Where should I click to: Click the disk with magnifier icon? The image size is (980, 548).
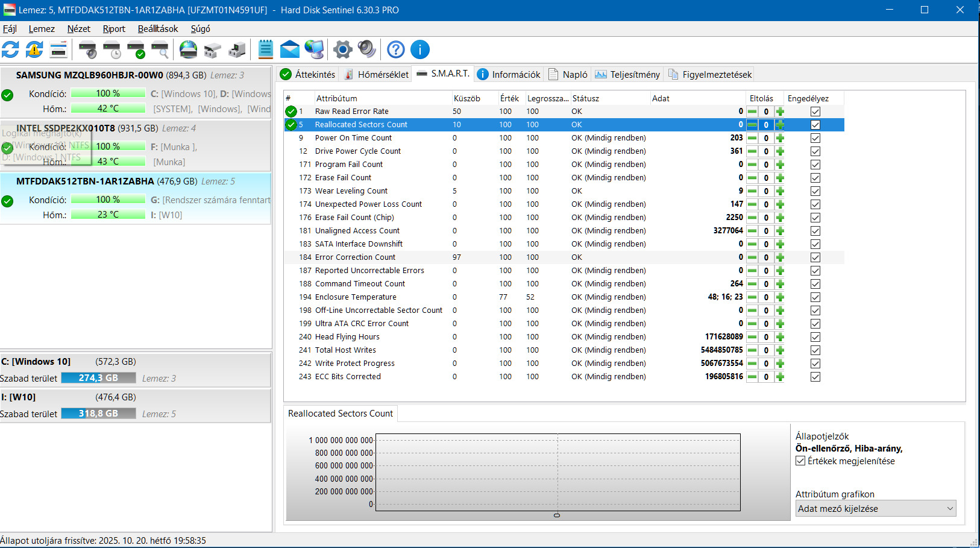160,49
